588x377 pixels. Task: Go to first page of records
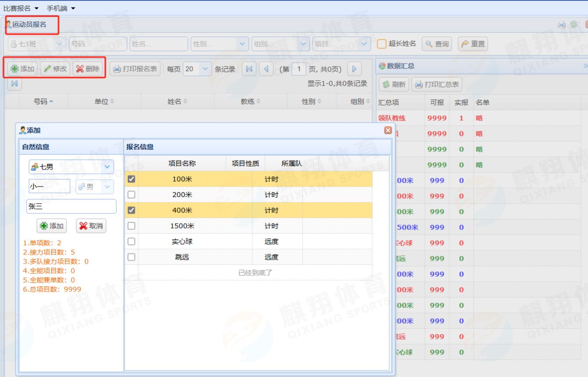(249, 69)
